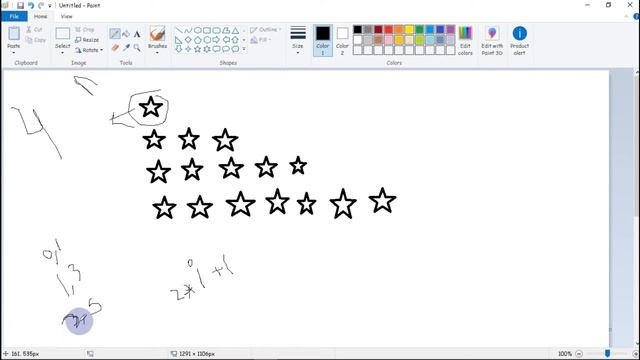Image resolution: width=640 pixels, height=360 pixels.
Task: Select the Color picker eyedropper tool
Action: click(126, 48)
